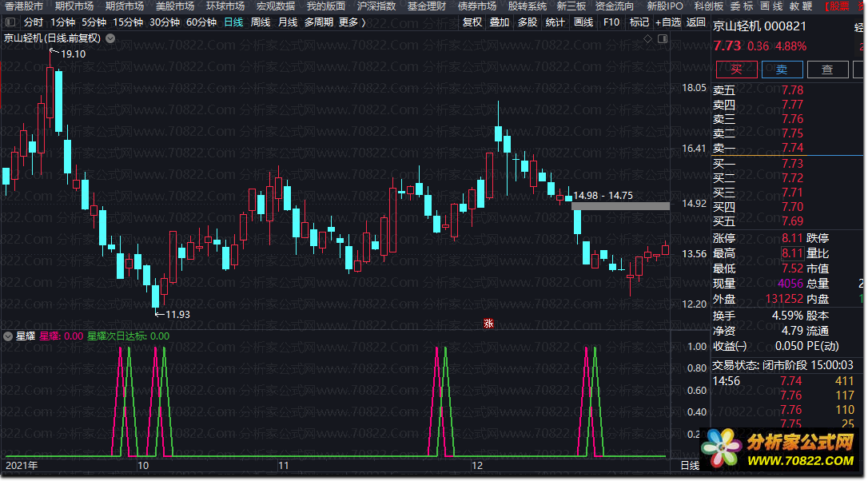Viewport: 868px width, 481px height.
Task: Click the red 股票 menu item
Action: (x=837, y=6)
